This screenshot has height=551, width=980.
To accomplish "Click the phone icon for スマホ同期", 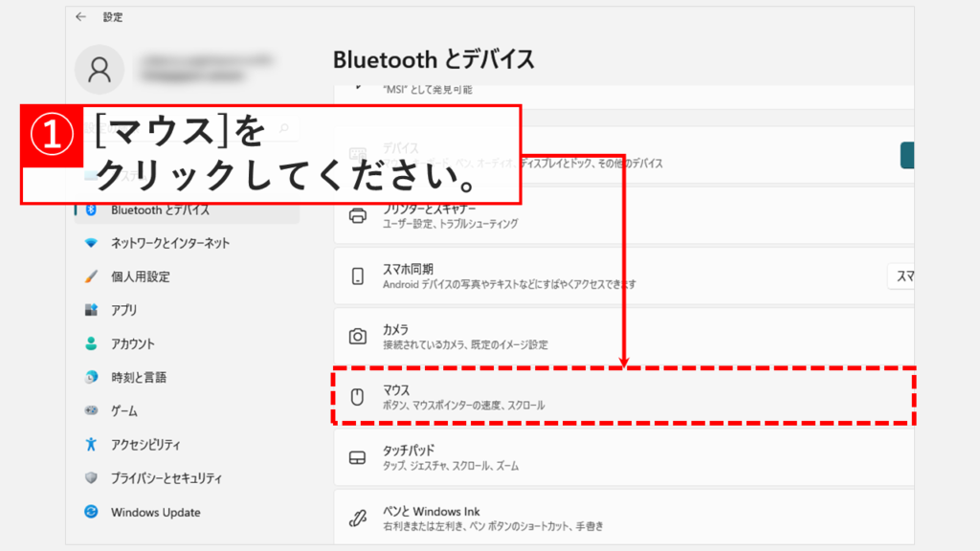I will click(x=358, y=276).
